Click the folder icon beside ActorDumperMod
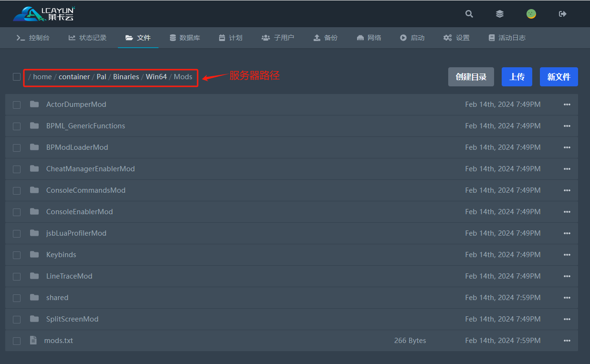The image size is (590, 364). point(34,104)
